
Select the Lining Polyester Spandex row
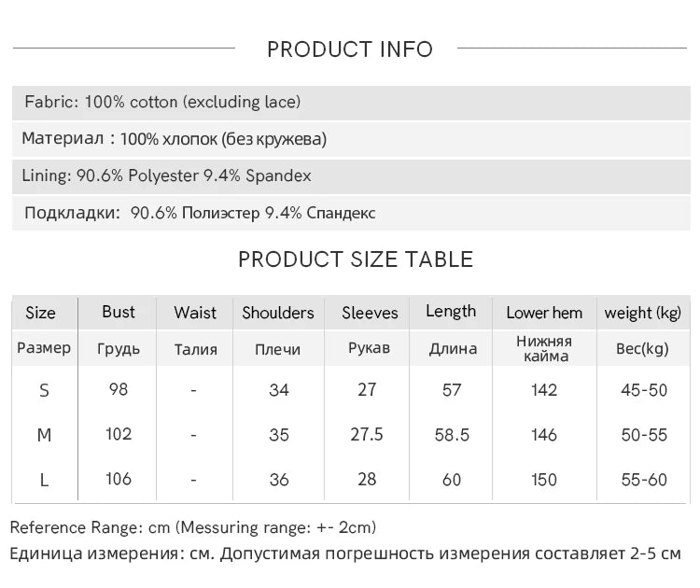coord(351,175)
